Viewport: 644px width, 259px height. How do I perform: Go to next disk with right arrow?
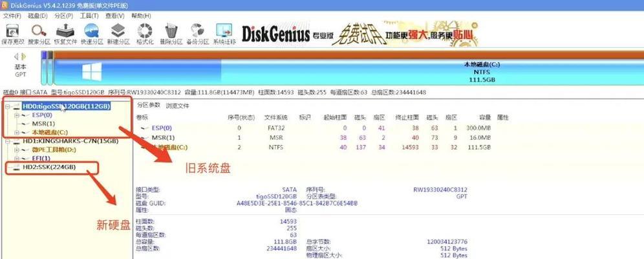pyautogui.click(x=24, y=56)
